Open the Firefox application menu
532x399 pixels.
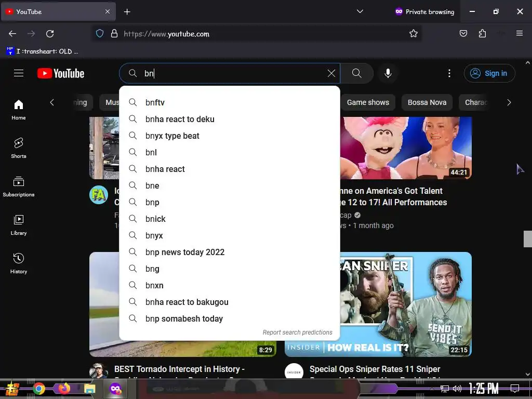click(x=520, y=34)
